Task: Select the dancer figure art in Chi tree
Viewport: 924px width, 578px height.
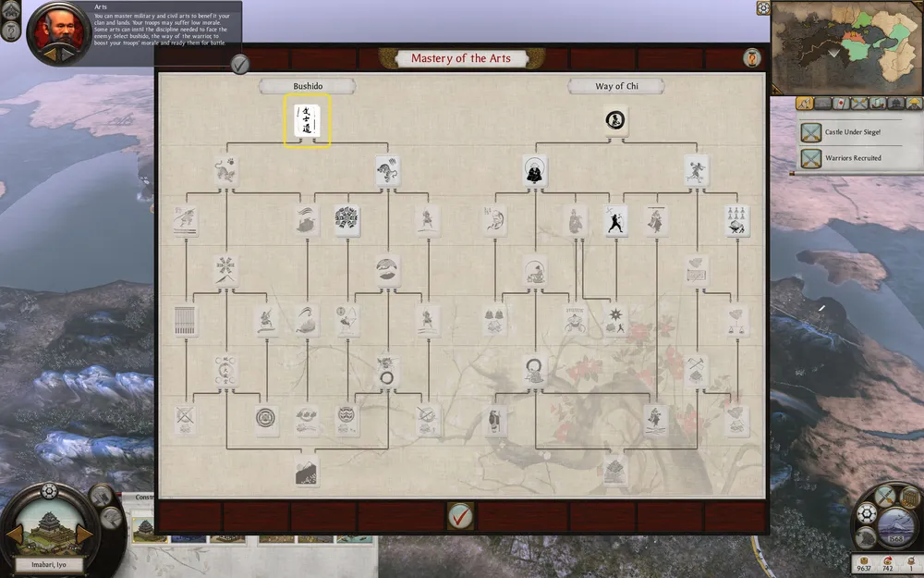Action: coord(656,421)
